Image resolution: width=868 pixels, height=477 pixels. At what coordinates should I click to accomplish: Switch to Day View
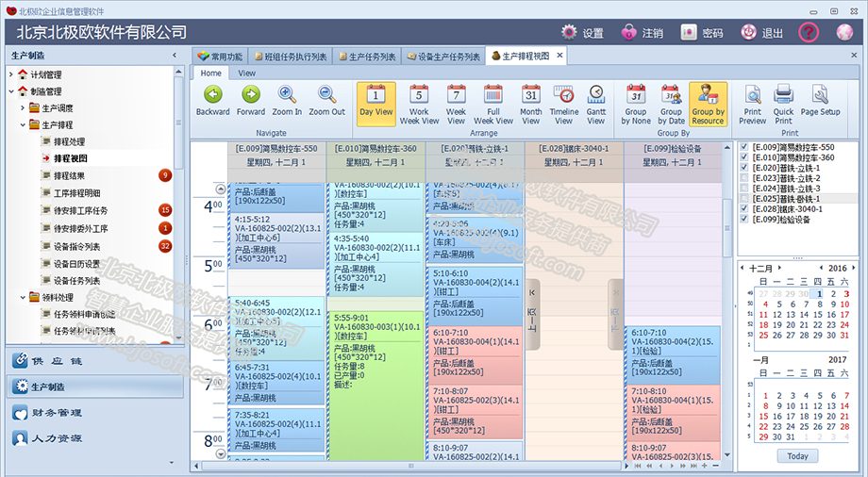point(376,104)
